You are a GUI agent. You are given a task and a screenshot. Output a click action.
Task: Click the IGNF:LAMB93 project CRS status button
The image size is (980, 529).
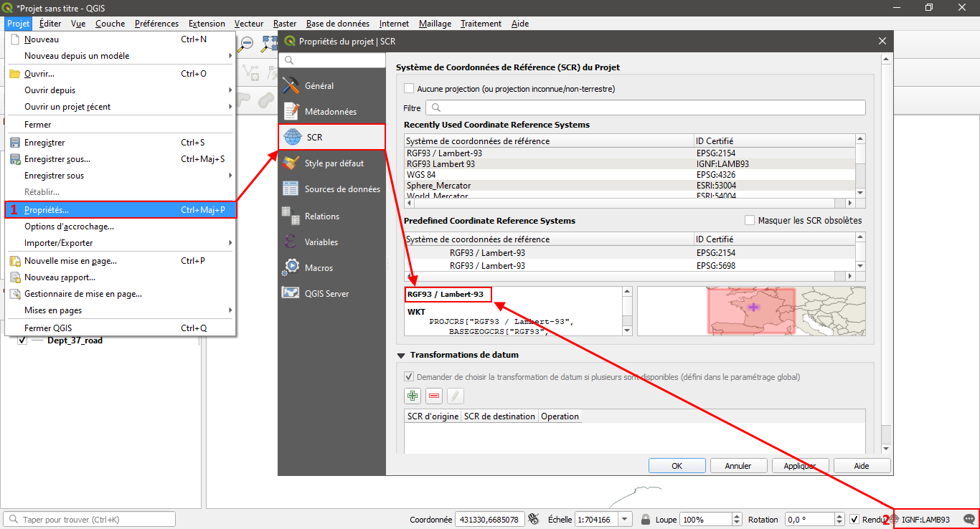click(x=920, y=520)
